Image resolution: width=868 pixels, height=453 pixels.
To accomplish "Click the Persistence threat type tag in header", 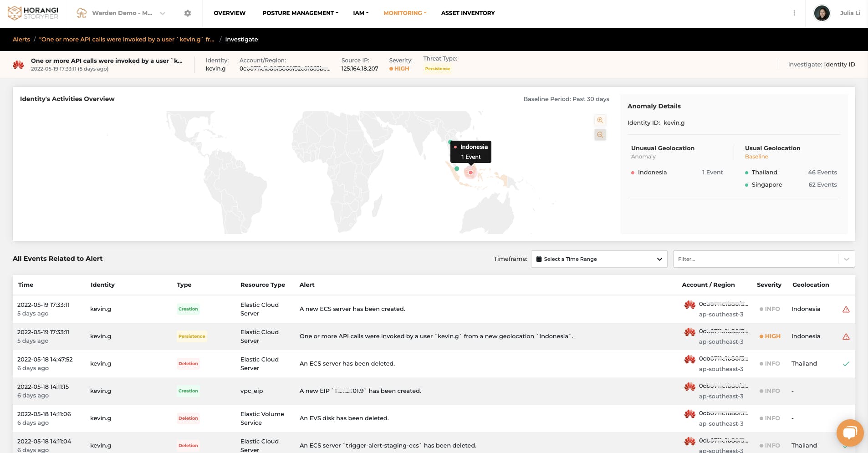I will [x=438, y=69].
